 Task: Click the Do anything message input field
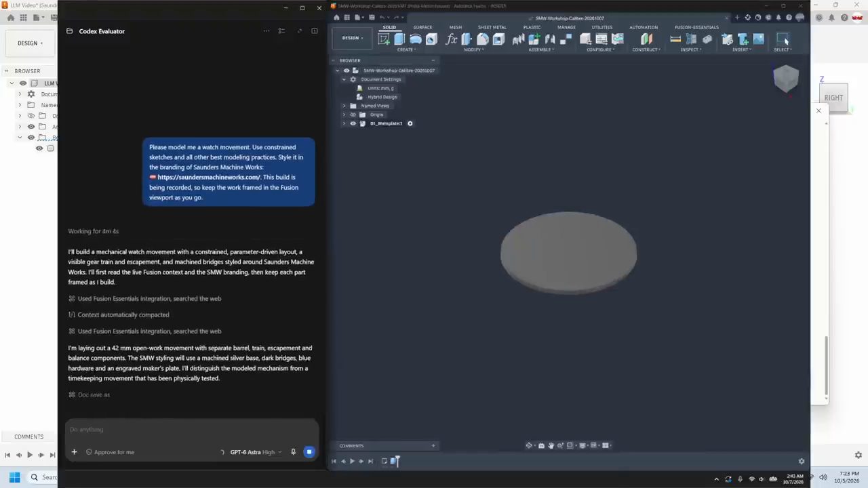pyautogui.click(x=192, y=430)
